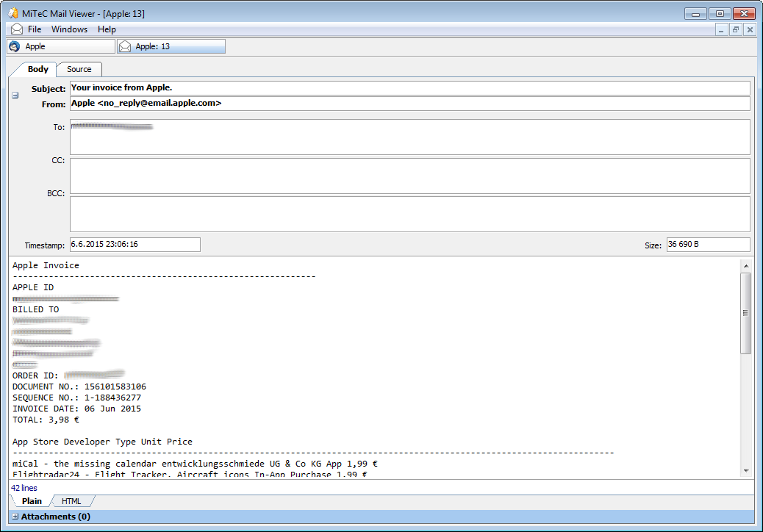Click the envelope icon on the Apple: 13 tab
Screen dimensions: 763x532
(x=125, y=46)
